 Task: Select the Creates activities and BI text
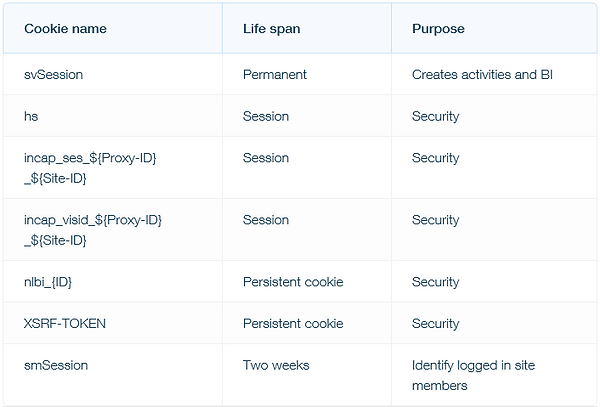pos(482,75)
